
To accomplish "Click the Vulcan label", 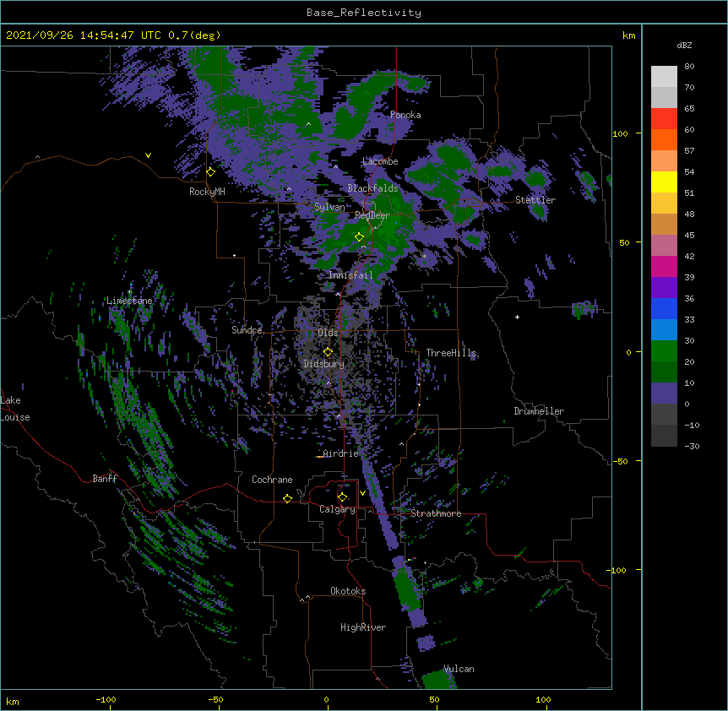I will pos(459,669).
